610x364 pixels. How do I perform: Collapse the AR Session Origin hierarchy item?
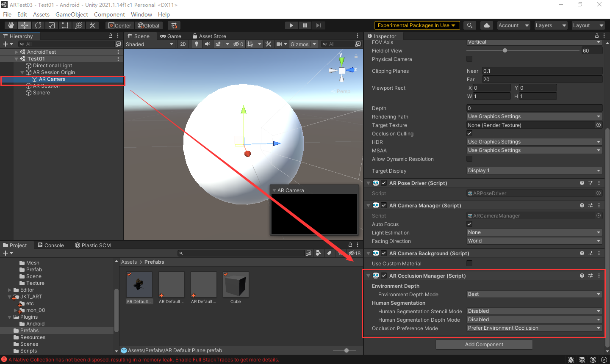pyautogui.click(x=22, y=72)
